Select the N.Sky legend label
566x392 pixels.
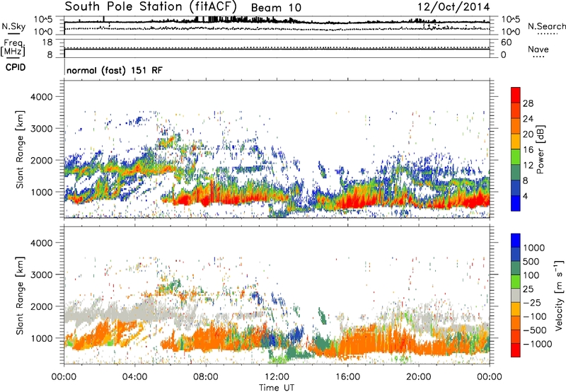(x=13, y=26)
